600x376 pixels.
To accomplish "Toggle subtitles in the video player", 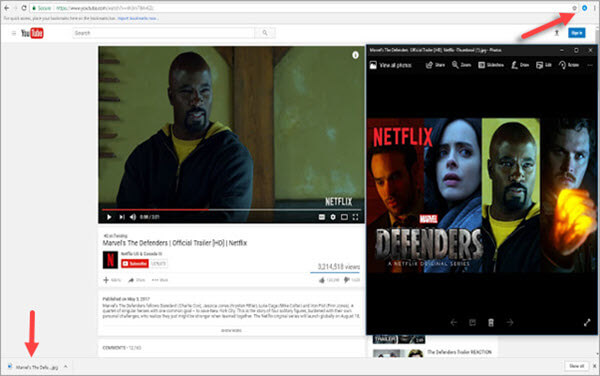I will [x=322, y=217].
